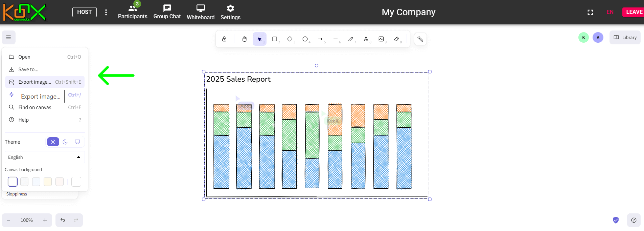Click Save to... menu item
The image size is (644, 231).
pyautogui.click(x=28, y=69)
